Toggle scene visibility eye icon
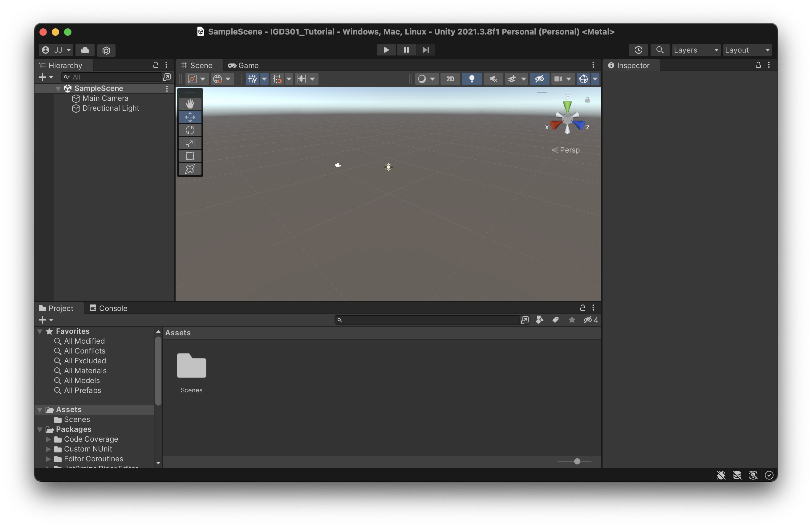 [539, 79]
